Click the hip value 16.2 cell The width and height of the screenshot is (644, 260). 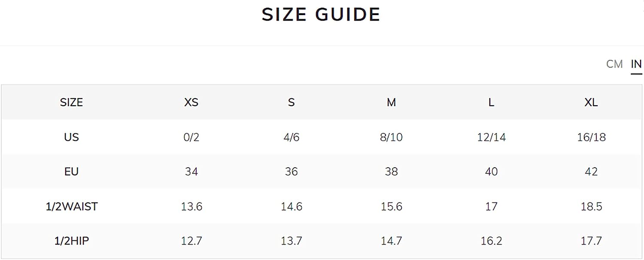click(x=491, y=241)
